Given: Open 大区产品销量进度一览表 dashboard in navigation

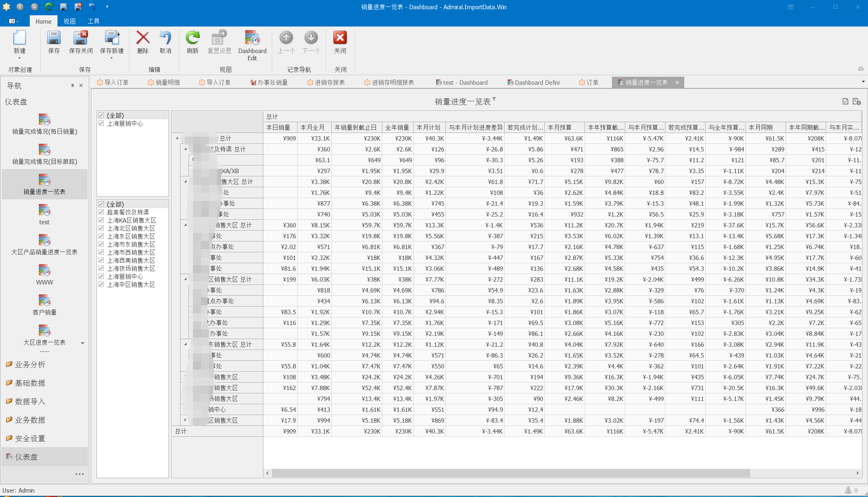Looking at the screenshot, I should pyautogui.click(x=45, y=244).
